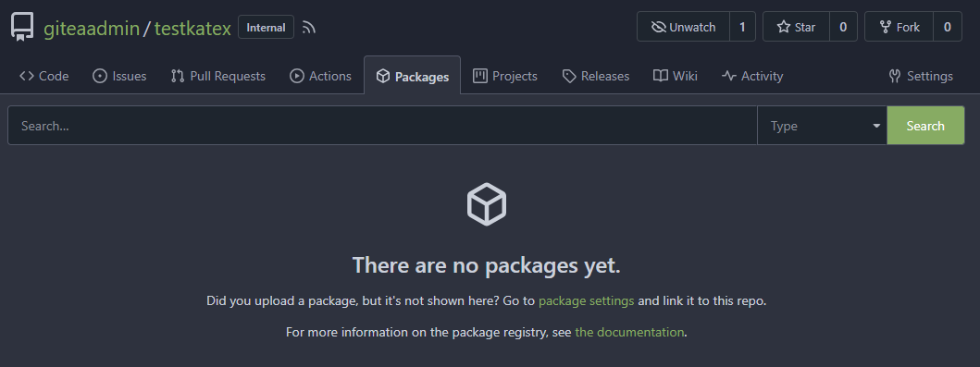The image size is (980, 367).
Task: Toggle Unwatch for this repository
Action: click(x=683, y=27)
